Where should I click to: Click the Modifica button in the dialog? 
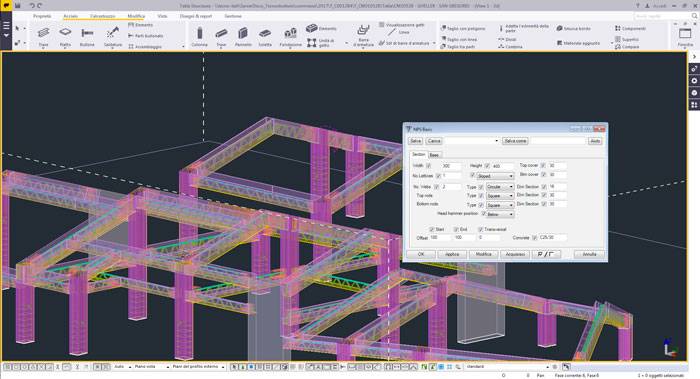coord(483,254)
